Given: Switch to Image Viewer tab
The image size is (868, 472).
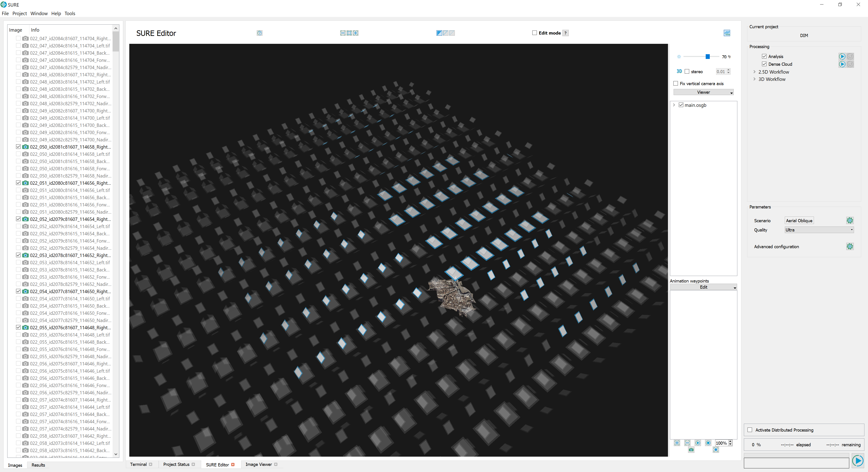Looking at the screenshot, I should click(x=258, y=464).
